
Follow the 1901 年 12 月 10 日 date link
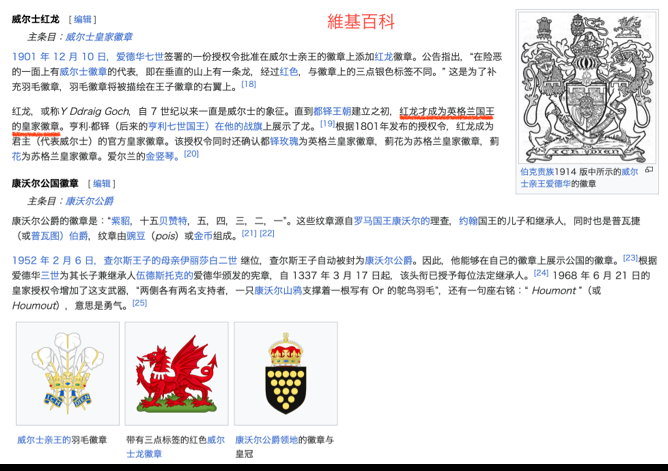pos(59,57)
